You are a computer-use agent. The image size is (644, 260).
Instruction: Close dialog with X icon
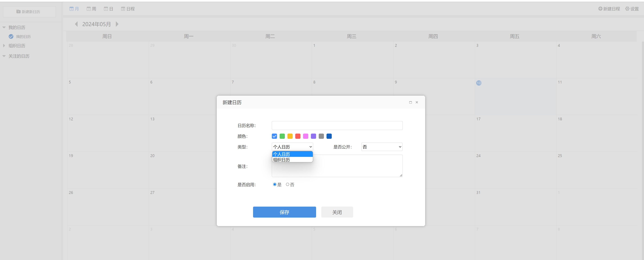tap(417, 102)
